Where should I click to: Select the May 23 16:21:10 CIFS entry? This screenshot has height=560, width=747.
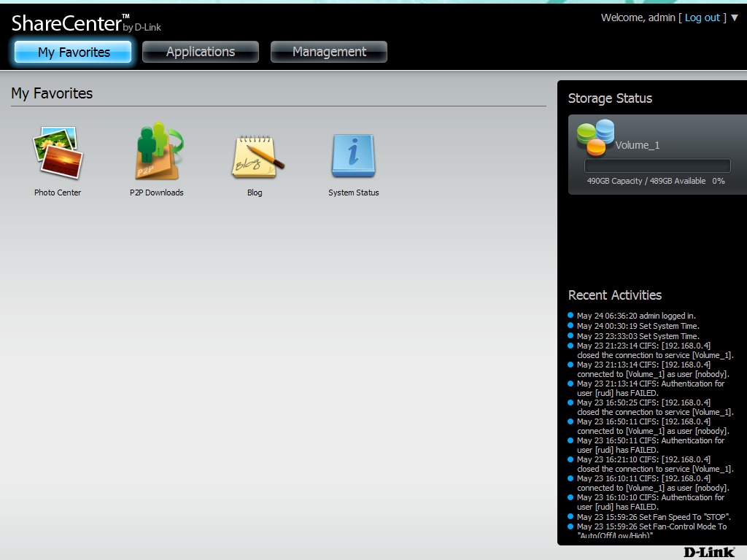pos(655,464)
